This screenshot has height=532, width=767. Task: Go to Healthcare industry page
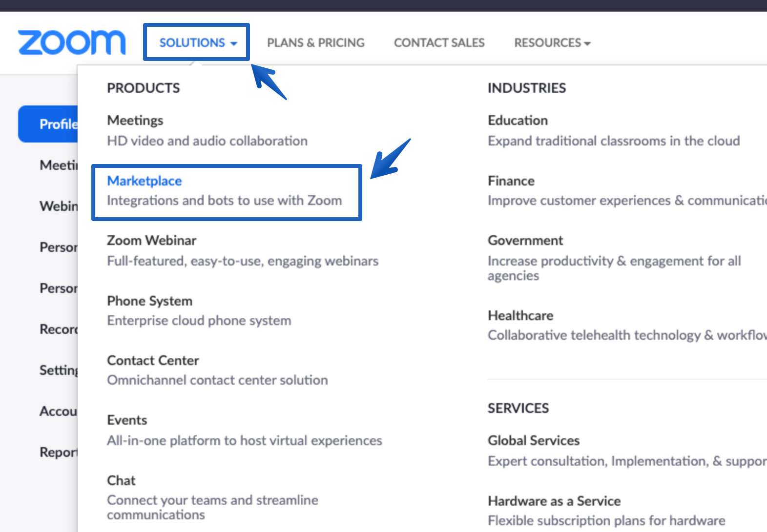point(520,316)
